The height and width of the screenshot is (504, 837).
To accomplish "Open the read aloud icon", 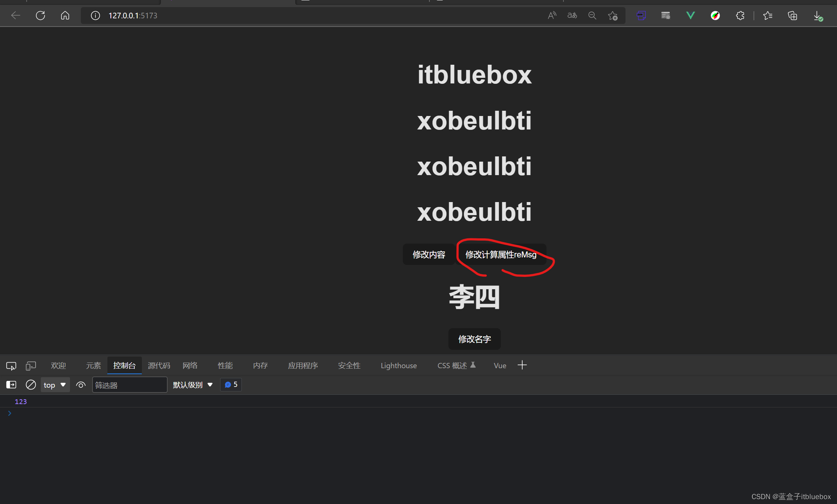I will click(x=552, y=15).
